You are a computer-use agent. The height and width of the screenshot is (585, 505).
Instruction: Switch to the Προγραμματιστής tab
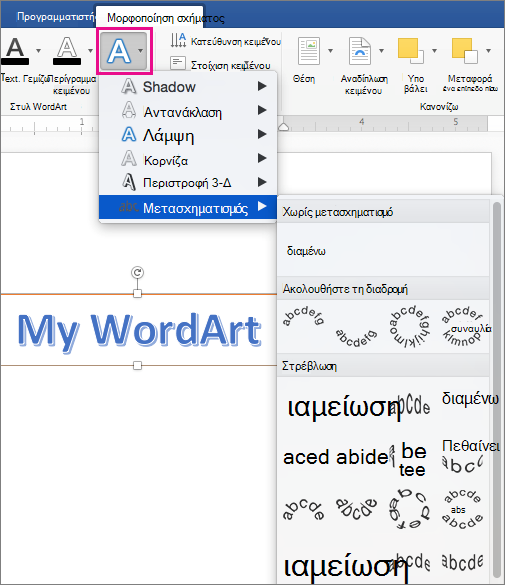(x=56, y=17)
